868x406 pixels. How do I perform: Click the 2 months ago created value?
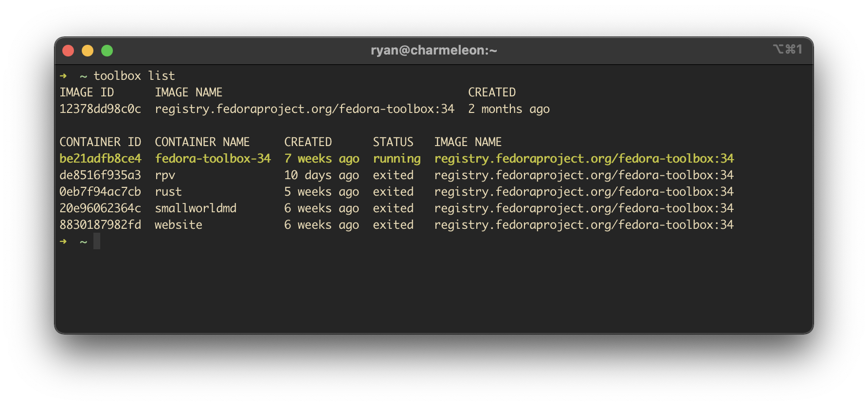pos(508,109)
